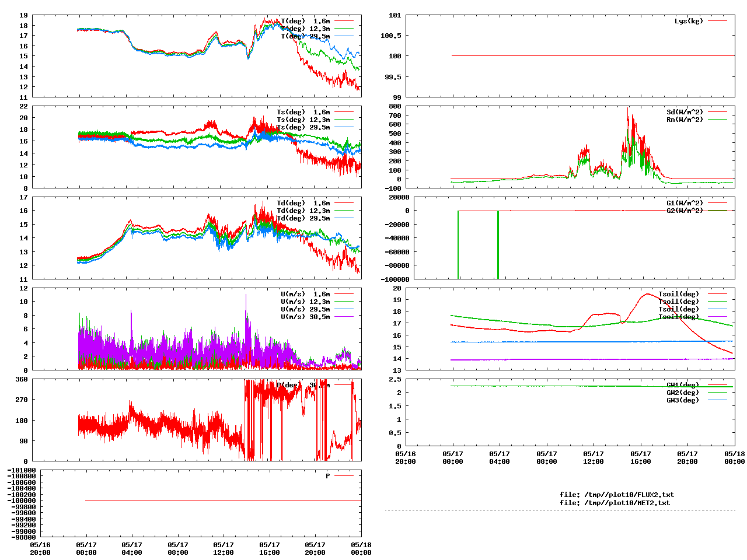Click the magenta line sample beside U(m/s) 30.5m
Screen dimensions: 747x560
pos(344,317)
